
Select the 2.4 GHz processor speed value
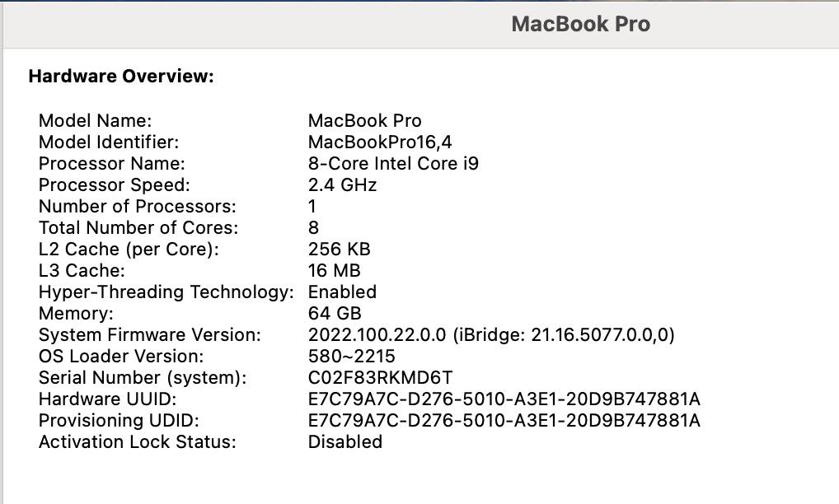342,185
